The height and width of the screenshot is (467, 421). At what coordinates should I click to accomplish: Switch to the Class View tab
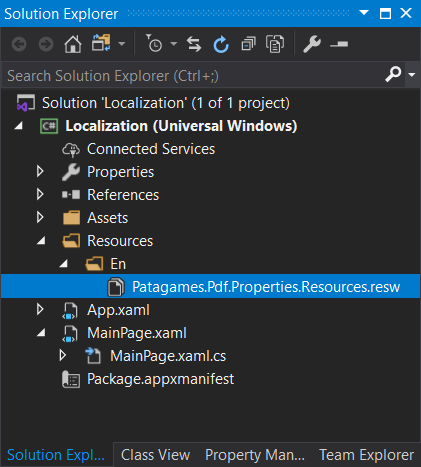pyautogui.click(x=155, y=455)
